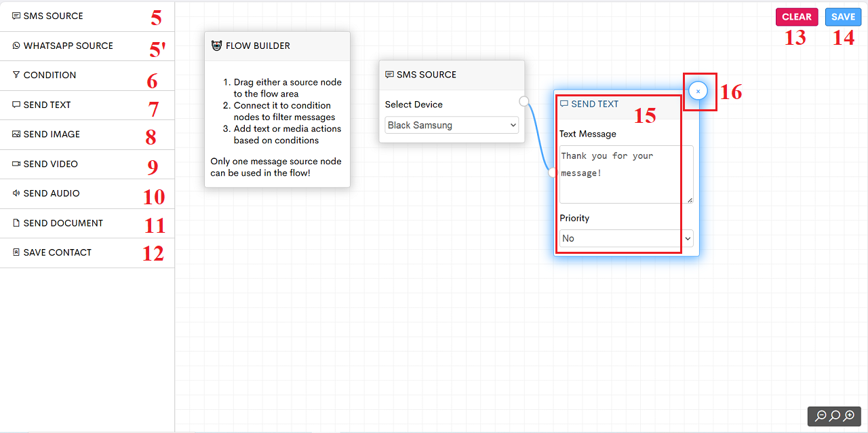Click the Send Audio speaker icon
The image size is (868, 433).
(x=16, y=193)
